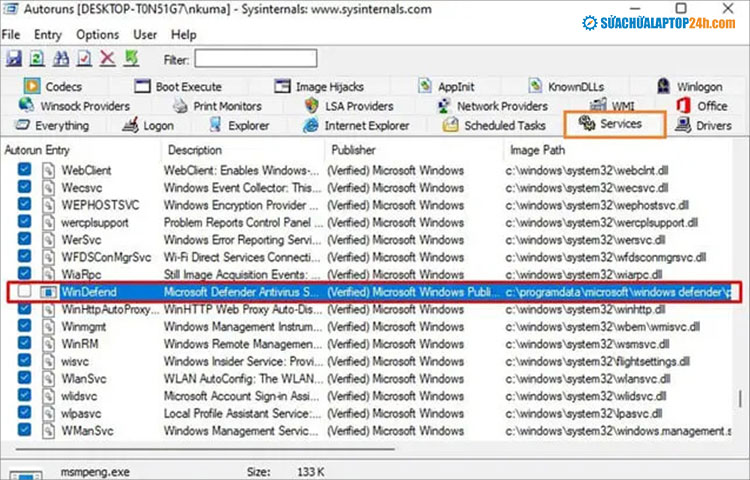Select the WiaRpc entry name
The width and height of the screenshot is (750, 480).
pos(81,274)
